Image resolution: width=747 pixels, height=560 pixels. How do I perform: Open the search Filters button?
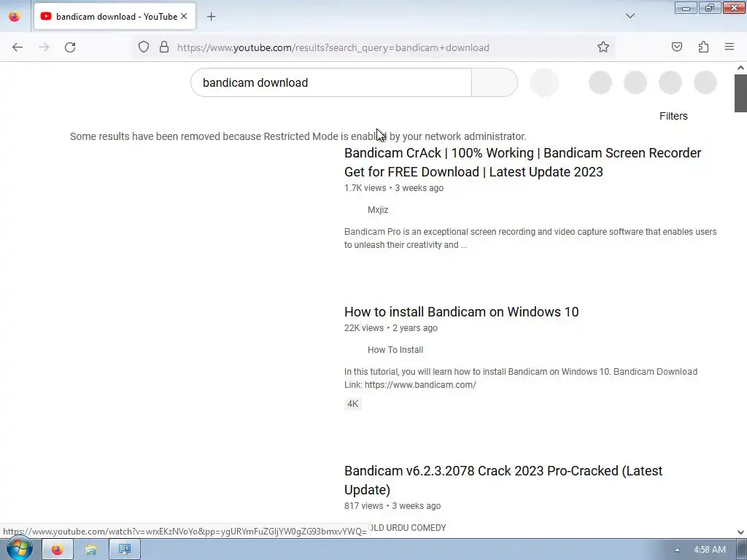673,116
